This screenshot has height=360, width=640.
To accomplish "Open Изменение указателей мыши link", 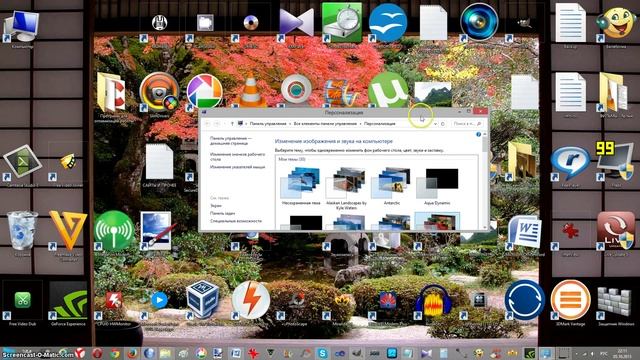I will 237,167.
